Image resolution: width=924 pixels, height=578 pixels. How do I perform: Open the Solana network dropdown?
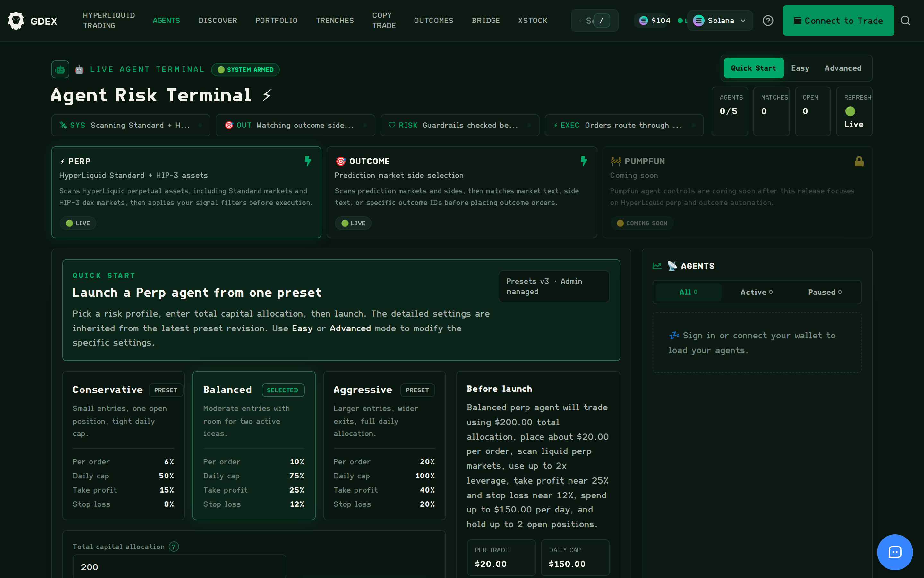tap(720, 21)
